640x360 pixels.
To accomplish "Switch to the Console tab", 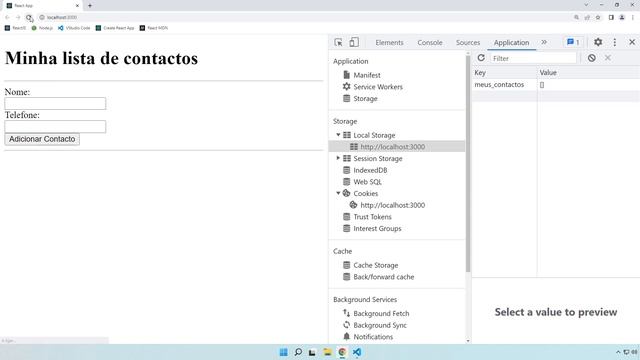I will [x=430, y=42].
